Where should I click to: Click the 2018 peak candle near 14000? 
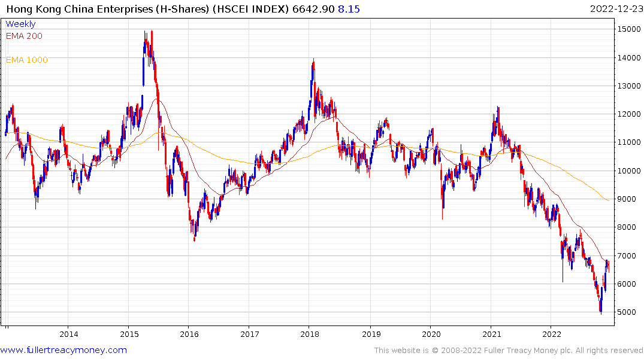[x=314, y=72]
